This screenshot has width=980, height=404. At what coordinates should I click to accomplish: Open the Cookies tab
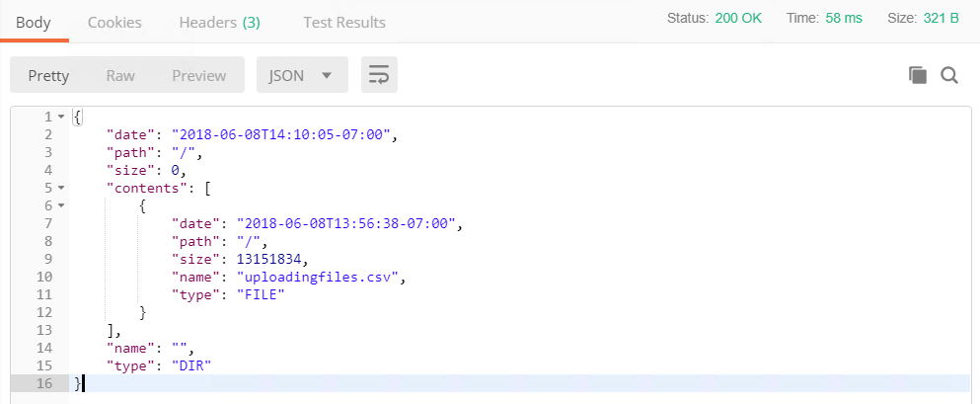[x=114, y=23]
